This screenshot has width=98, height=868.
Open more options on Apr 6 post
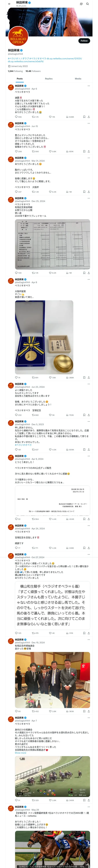tap(89, 86)
